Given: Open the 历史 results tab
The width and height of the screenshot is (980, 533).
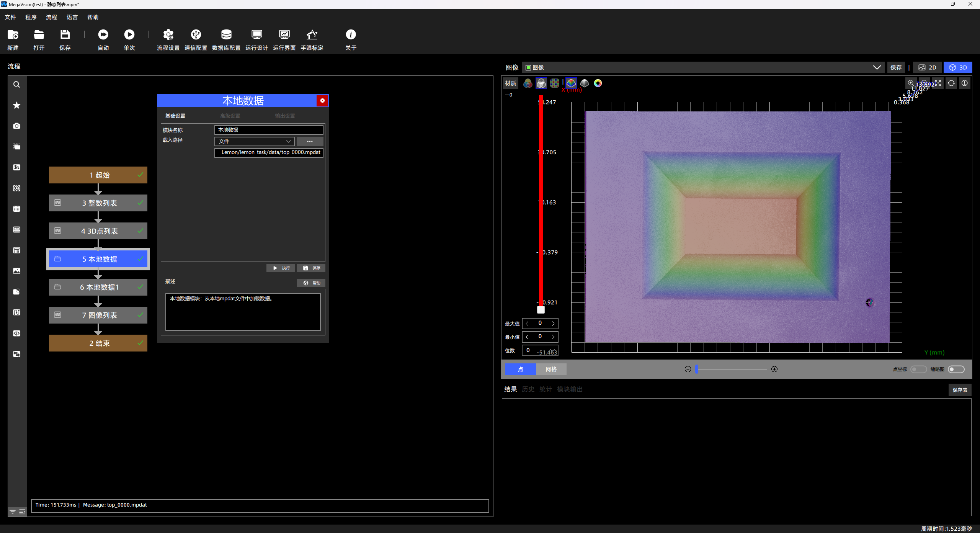Looking at the screenshot, I should pos(528,389).
